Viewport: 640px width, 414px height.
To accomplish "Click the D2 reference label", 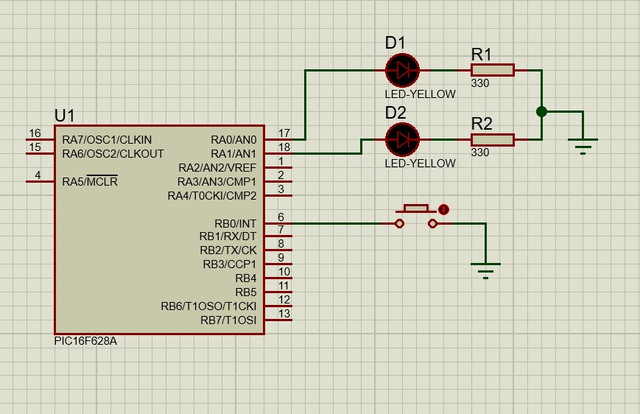I will pos(396,112).
